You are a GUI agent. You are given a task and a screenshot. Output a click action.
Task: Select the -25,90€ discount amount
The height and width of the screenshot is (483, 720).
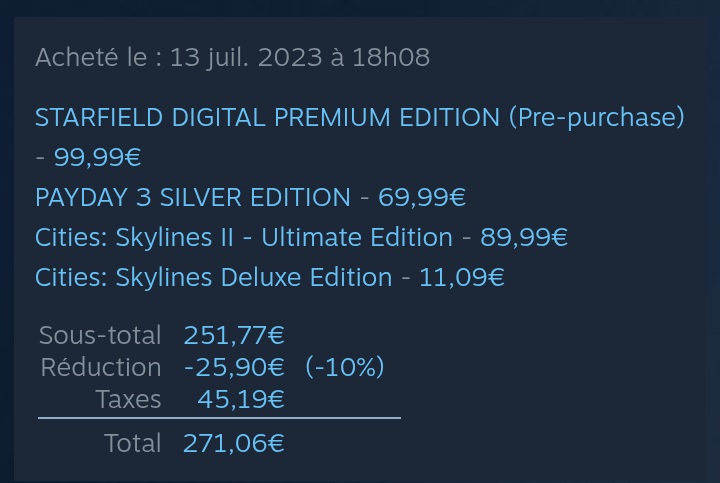tap(234, 367)
